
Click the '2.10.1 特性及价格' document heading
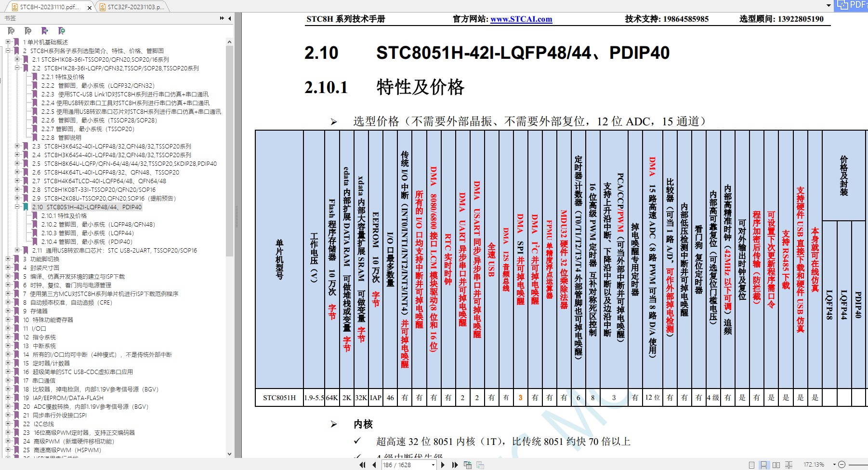point(384,87)
